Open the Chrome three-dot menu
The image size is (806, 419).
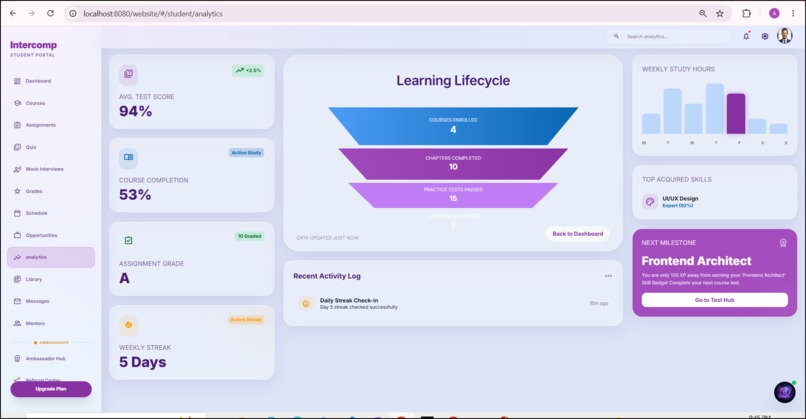pos(793,13)
